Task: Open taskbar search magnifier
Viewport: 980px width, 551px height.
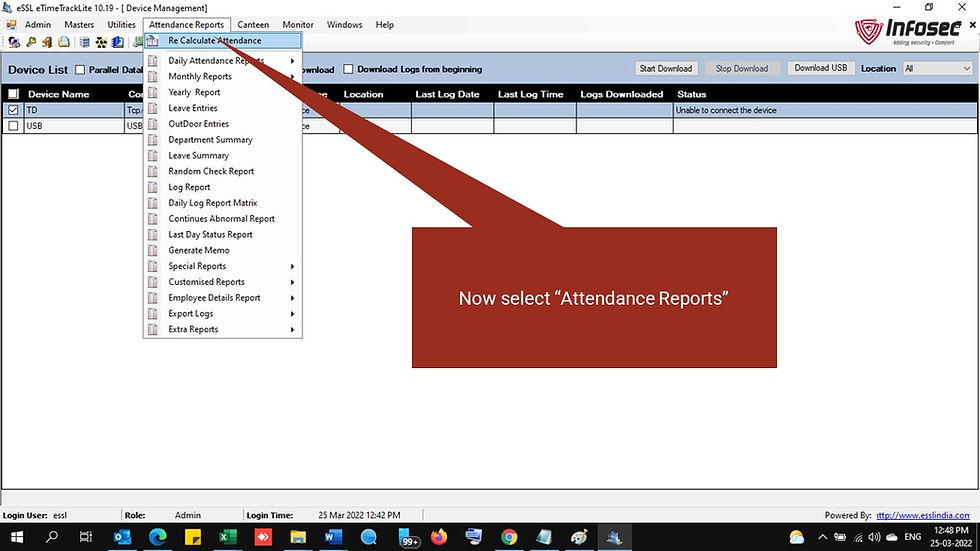Action: tap(52, 537)
